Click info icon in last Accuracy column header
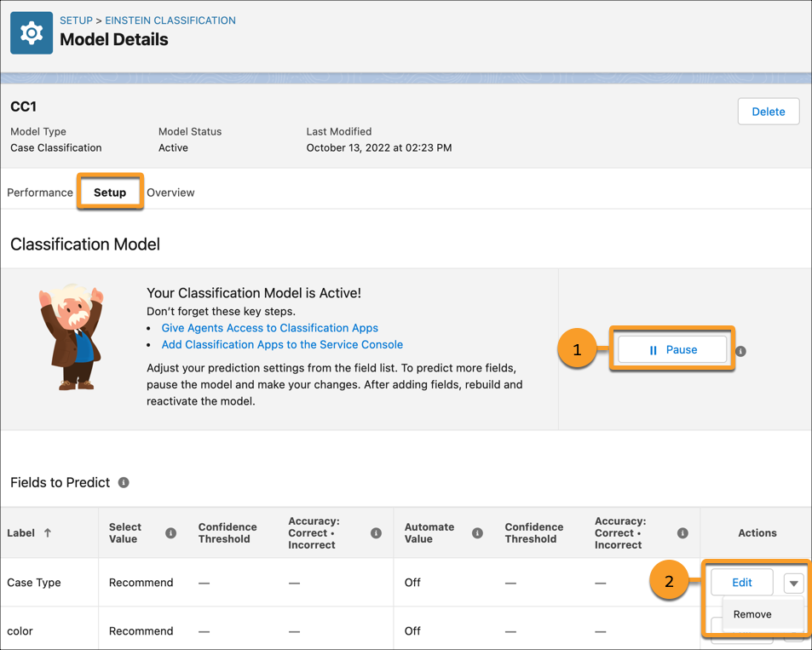Screen dimensions: 812x650 (x=682, y=533)
